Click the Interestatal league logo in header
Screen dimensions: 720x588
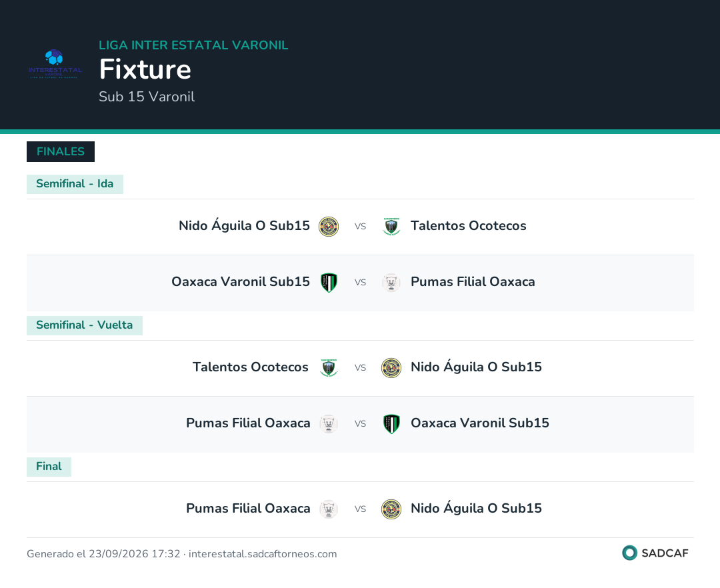[x=55, y=63]
